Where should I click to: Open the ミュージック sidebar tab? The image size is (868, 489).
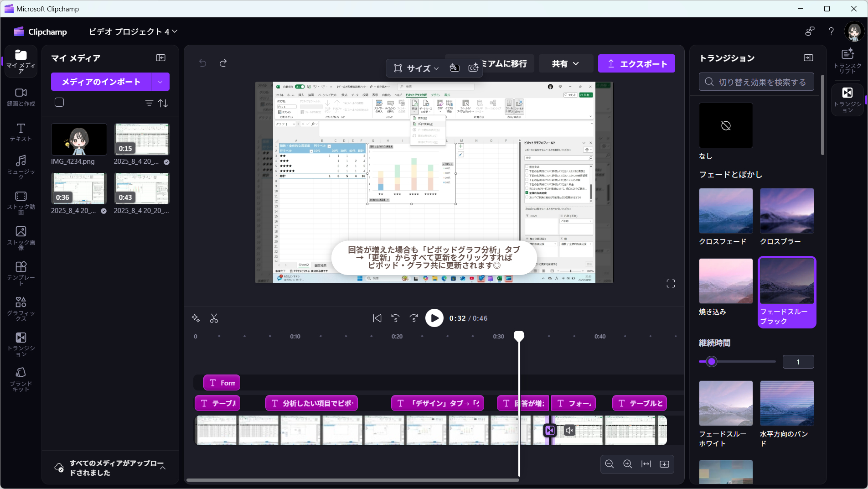[21, 167]
